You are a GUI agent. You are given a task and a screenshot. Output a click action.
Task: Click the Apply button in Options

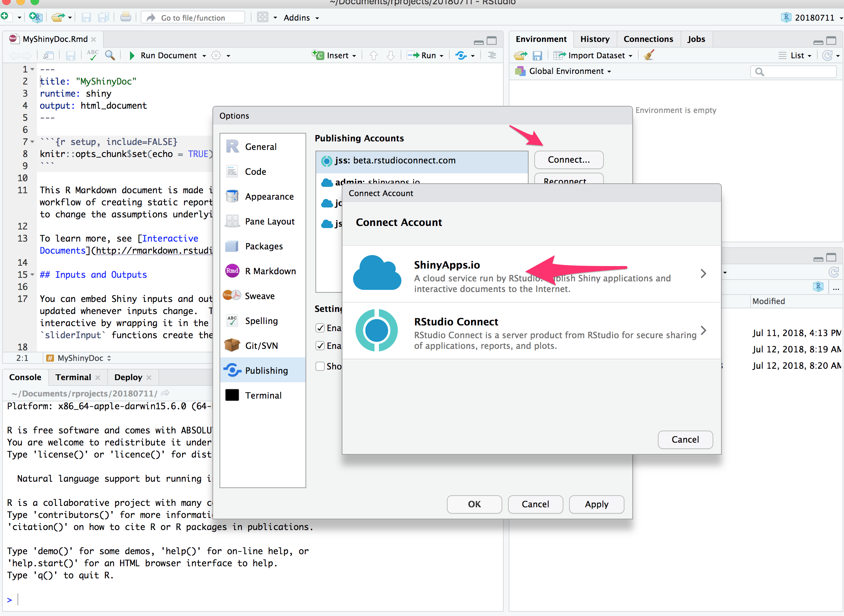coord(596,504)
